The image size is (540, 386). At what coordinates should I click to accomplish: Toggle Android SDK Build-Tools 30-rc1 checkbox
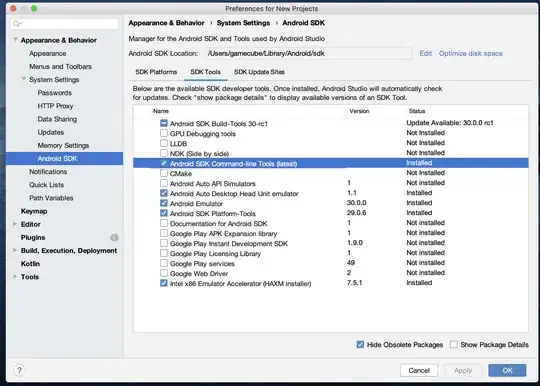[164, 123]
